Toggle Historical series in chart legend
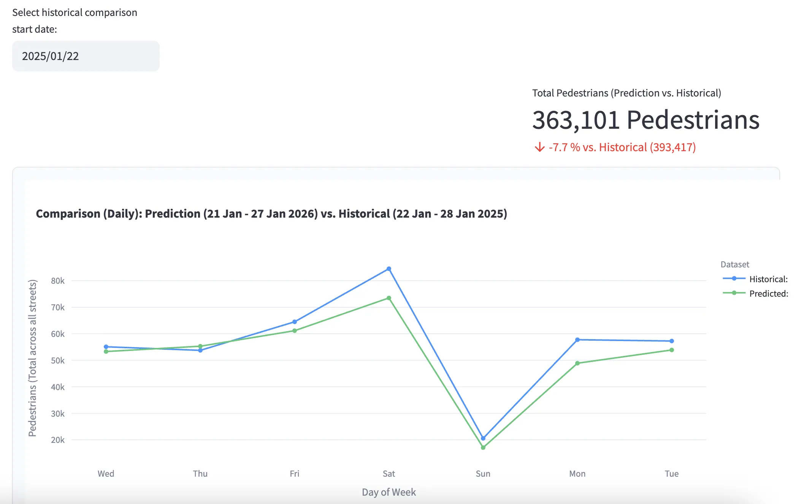The image size is (812, 504). [x=768, y=279]
